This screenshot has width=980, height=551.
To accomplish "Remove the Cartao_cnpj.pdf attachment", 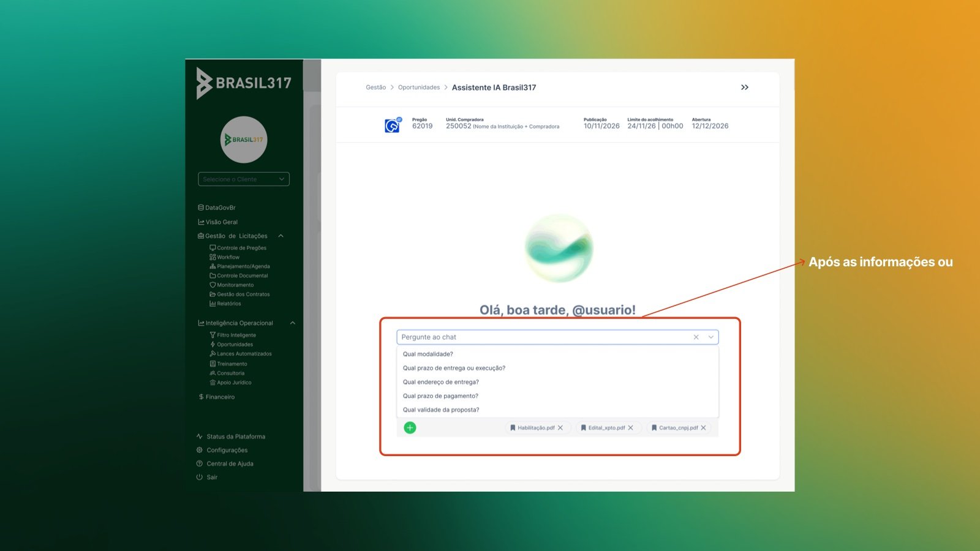I will coord(704,428).
